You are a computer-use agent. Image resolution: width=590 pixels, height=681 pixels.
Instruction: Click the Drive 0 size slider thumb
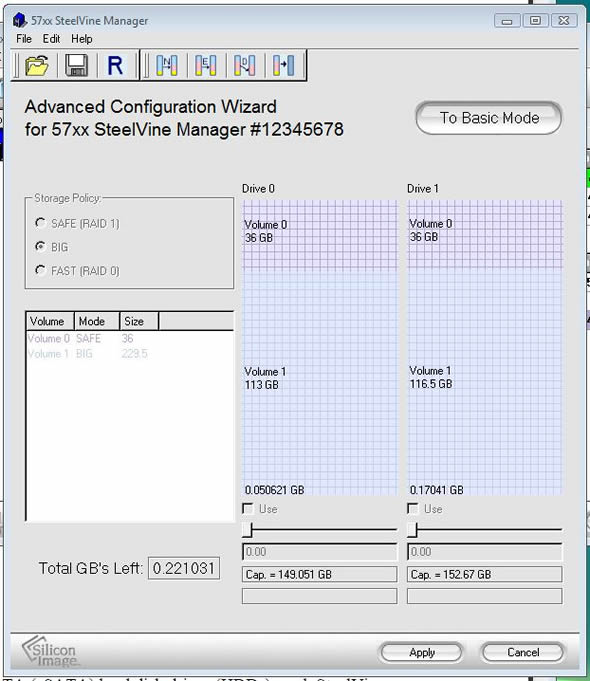pyautogui.click(x=247, y=529)
